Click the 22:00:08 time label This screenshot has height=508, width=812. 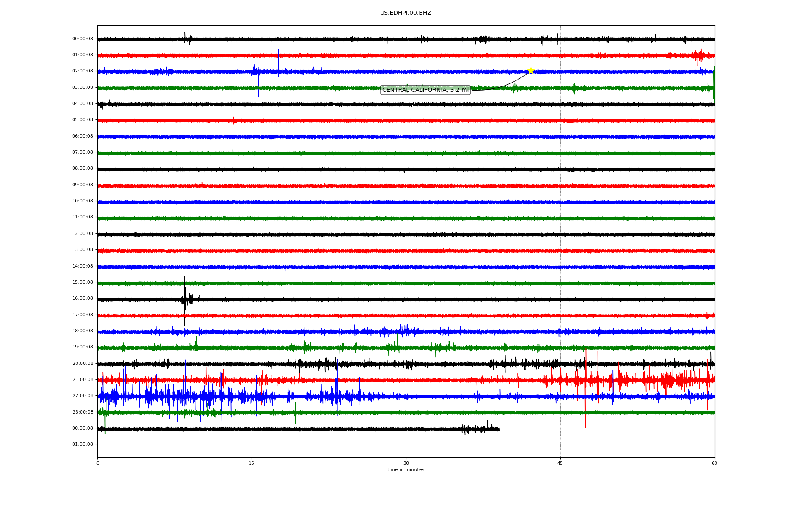[82, 396]
